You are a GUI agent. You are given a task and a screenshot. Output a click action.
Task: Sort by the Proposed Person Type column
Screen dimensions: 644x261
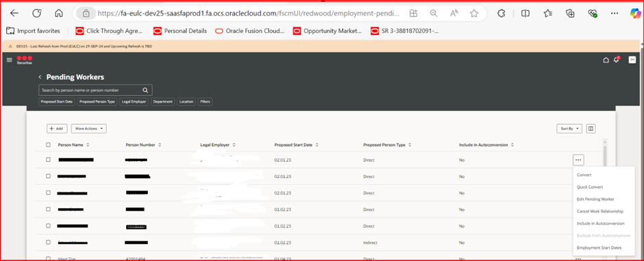[x=410, y=145]
